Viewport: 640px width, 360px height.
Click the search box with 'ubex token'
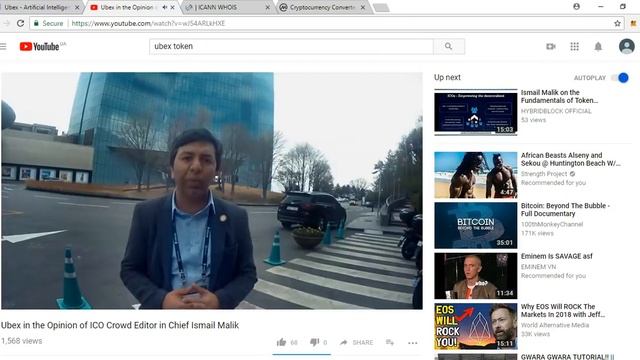click(x=291, y=47)
